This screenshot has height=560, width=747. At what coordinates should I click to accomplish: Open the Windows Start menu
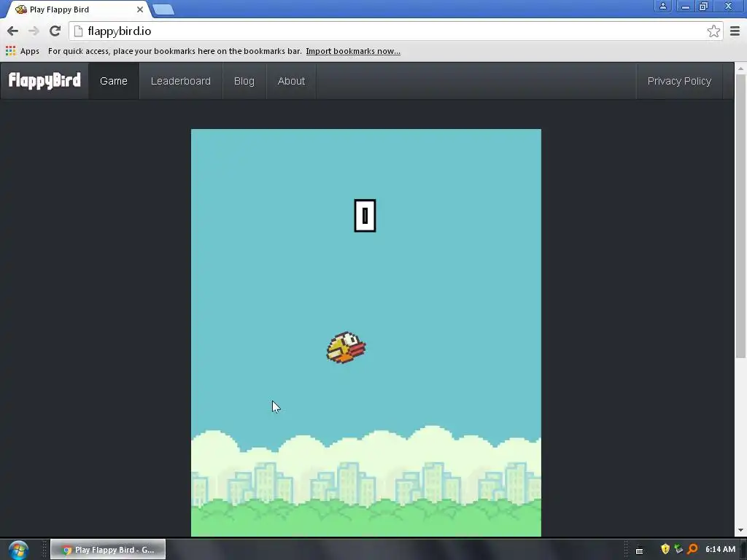click(18, 550)
